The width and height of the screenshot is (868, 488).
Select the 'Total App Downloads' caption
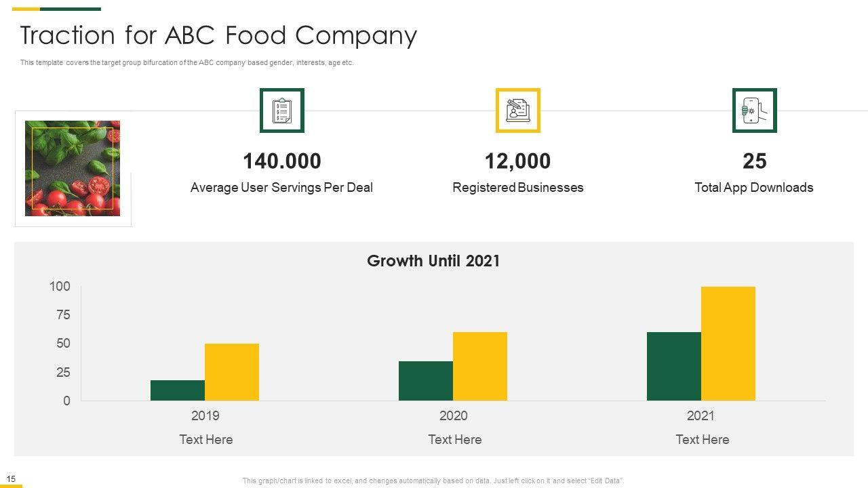click(753, 188)
